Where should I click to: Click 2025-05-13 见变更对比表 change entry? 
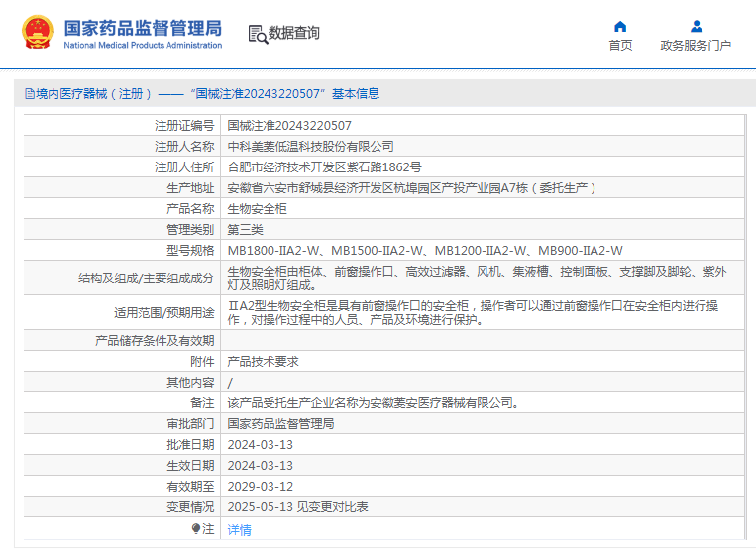pyautogui.click(x=297, y=506)
